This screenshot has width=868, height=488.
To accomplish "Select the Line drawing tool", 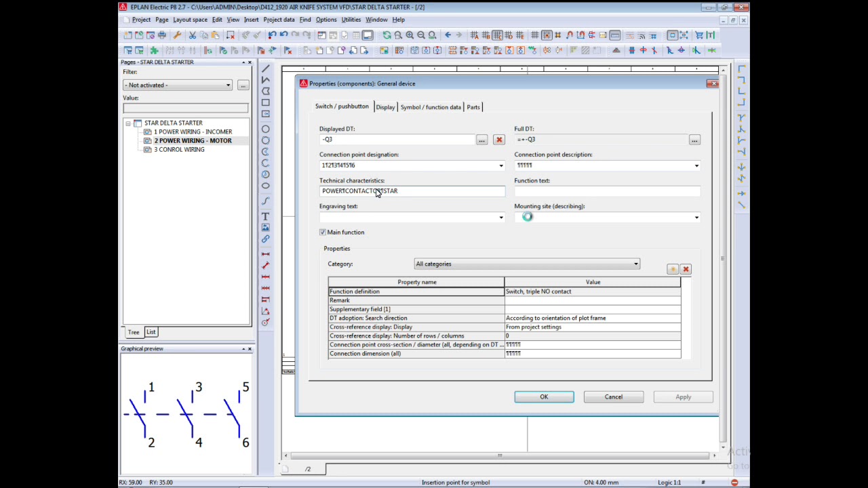I will (x=265, y=68).
